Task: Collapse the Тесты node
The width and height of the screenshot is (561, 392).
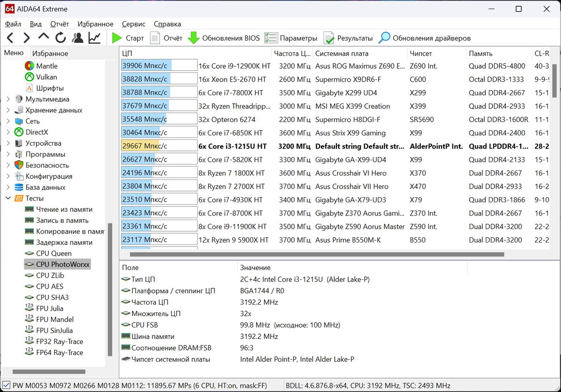Action: [x=8, y=198]
